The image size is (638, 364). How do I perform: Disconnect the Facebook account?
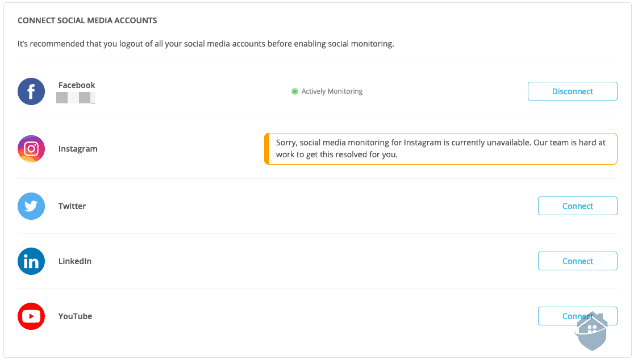click(573, 91)
